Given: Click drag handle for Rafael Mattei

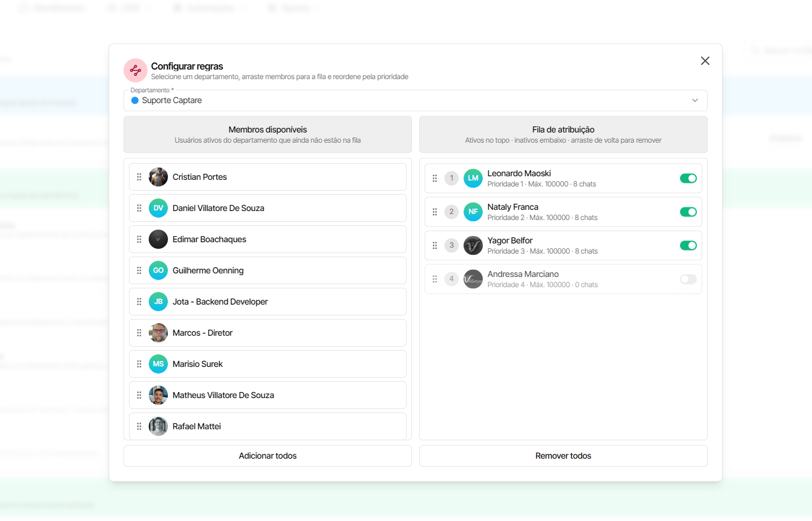Looking at the screenshot, I should point(139,426).
